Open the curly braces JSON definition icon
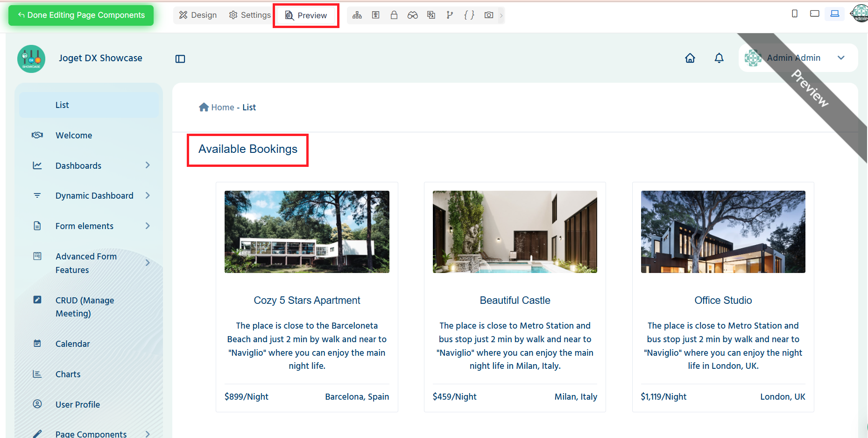This screenshot has width=868, height=438. (469, 15)
